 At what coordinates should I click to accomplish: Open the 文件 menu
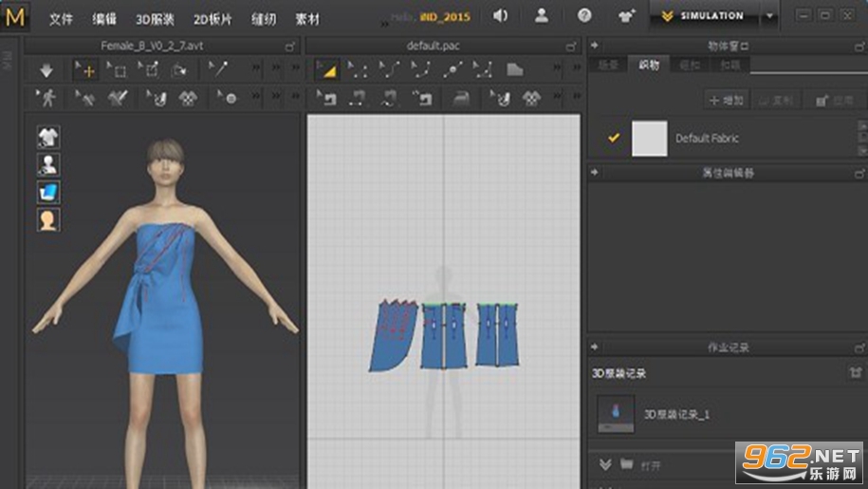pyautogui.click(x=61, y=19)
